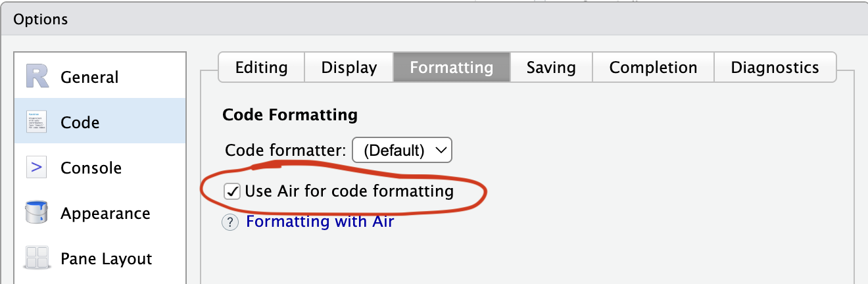Switch to the Display tab
The image size is (868, 284).
pos(349,68)
